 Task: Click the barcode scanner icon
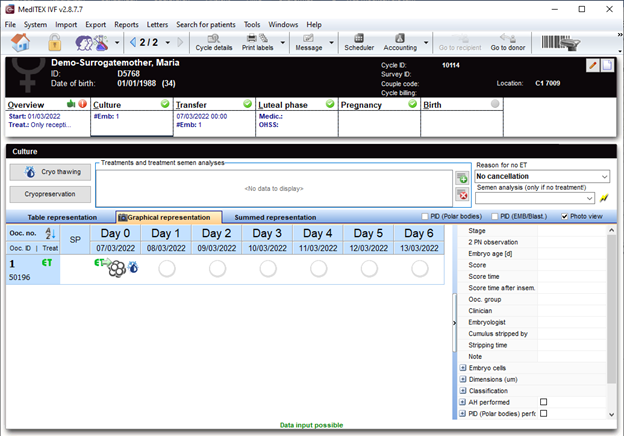tap(561, 43)
